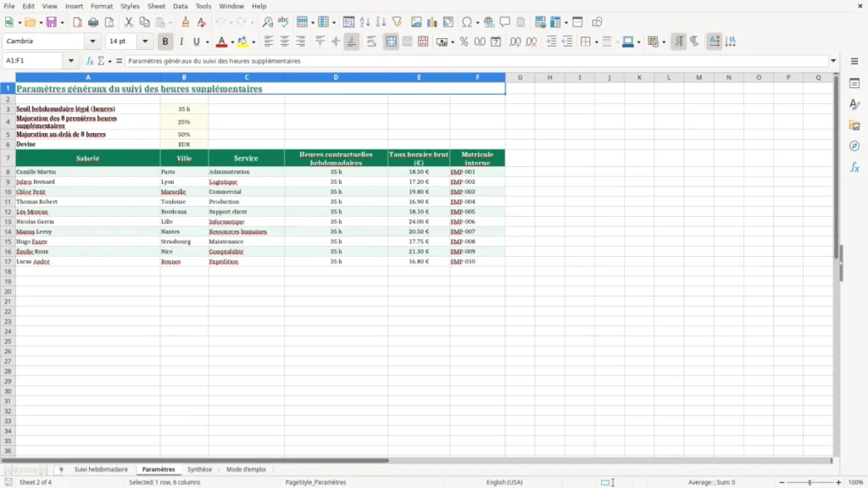Apply the red Font Color swatch
Image resolution: width=868 pixels, height=488 pixels.
click(x=221, y=42)
